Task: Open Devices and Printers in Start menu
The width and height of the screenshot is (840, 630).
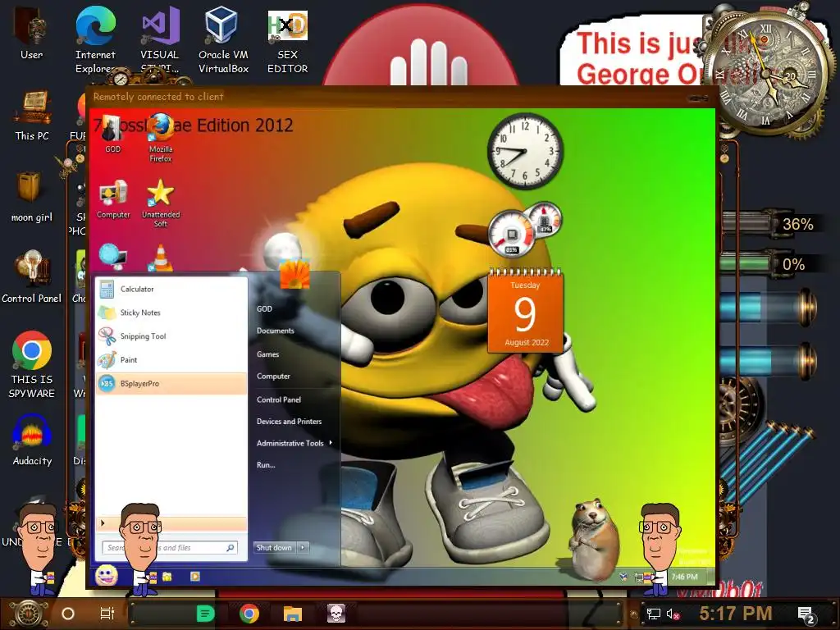Action: point(290,421)
